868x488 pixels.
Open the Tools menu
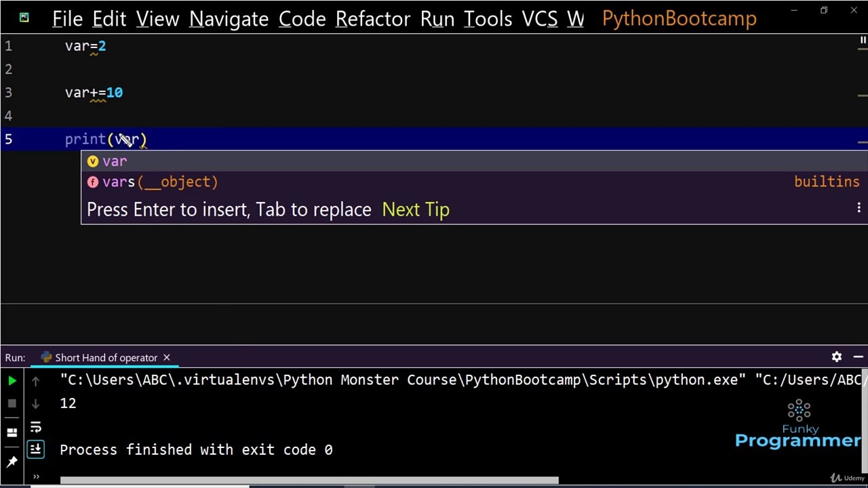(488, 19)
